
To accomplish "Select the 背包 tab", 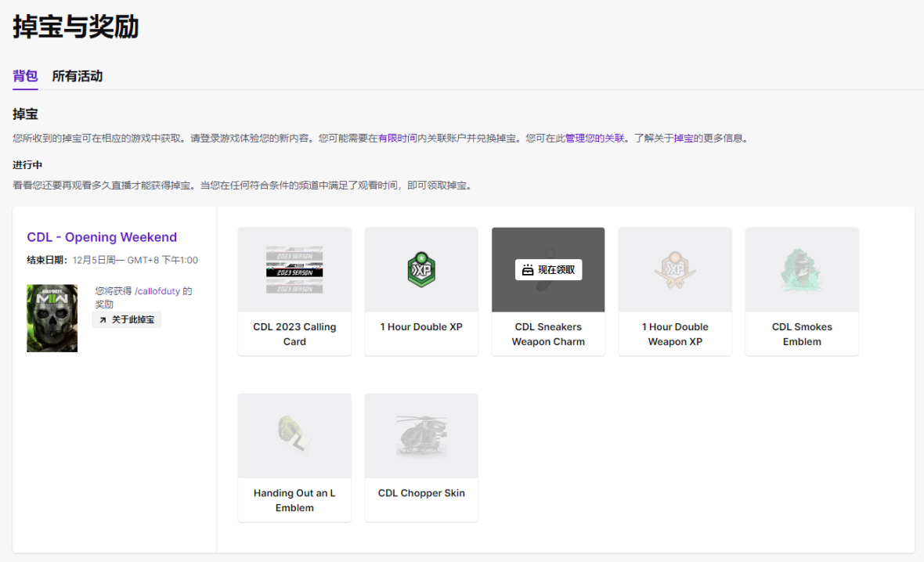I will coord(25,76).
